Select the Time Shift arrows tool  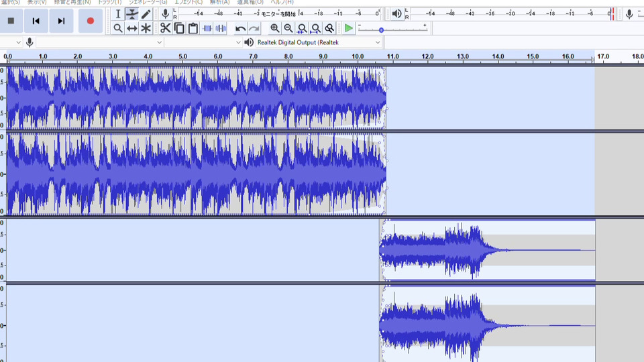click(x=131, y=28)
